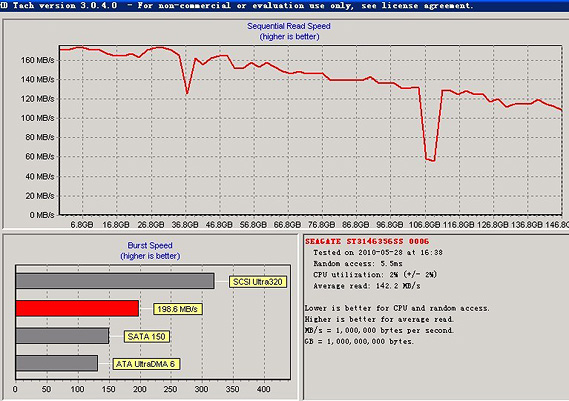Image resolution: width=569 pixels, height=401 pixels.
Task: Click the Sequential Read Speed title
Action: click(x=289, y=26)
